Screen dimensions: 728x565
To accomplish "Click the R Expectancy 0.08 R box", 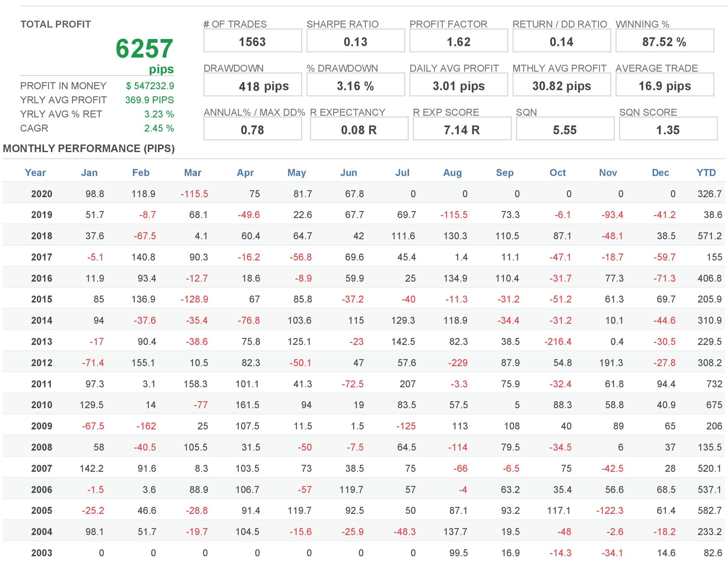I will pyautogui.click(x=359, y=130).
